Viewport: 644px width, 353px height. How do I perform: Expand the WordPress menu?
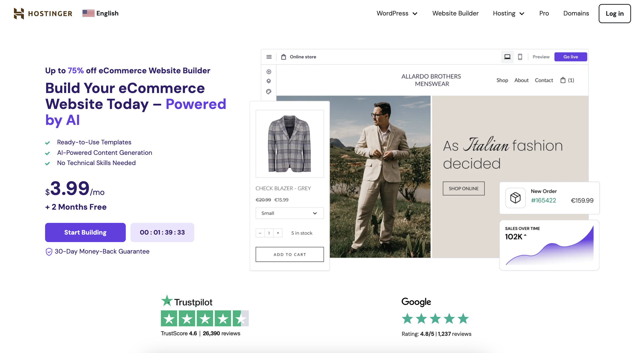point(397,13)
